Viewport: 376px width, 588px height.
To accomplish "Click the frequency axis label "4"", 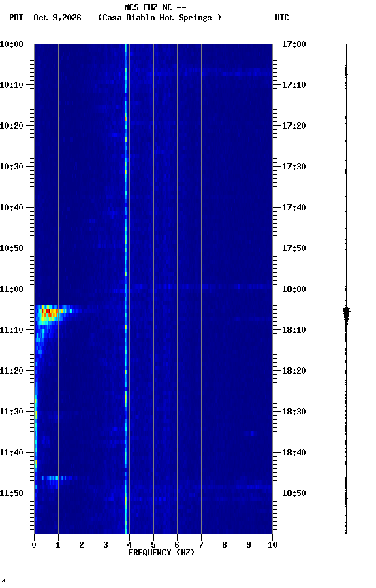I will pyautogui.click(x=129, y=545).
